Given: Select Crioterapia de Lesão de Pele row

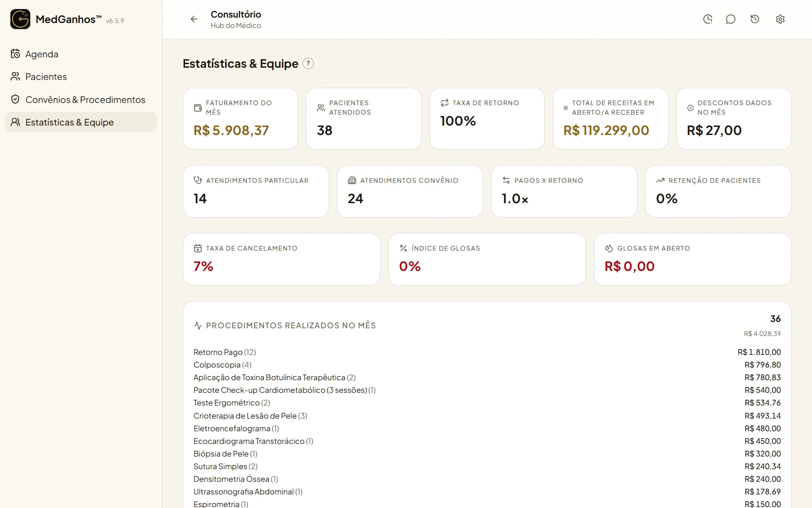Looking at the screenshot, I should point(487,416).
